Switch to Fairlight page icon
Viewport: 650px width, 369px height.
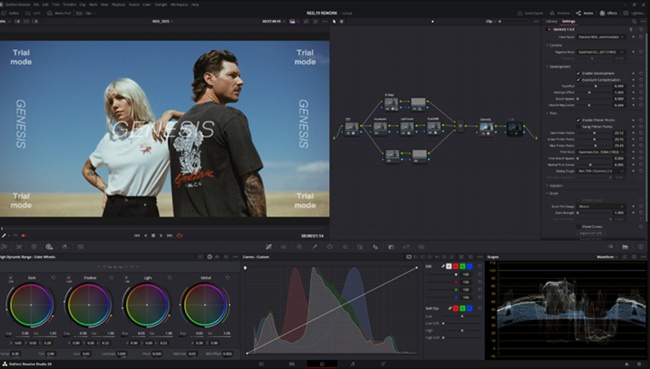352,364
